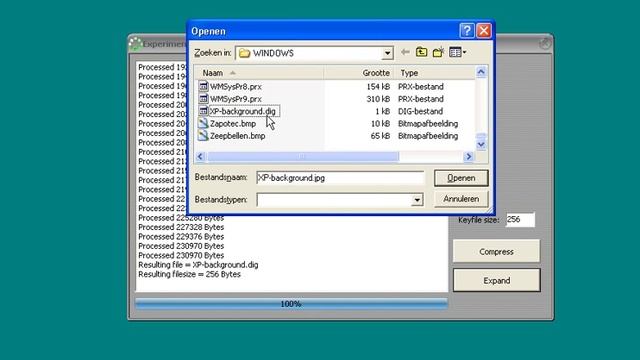
Task: Expand the Bestandstypen dropdown
Action: pyautogui.click(x=417, y=200)
